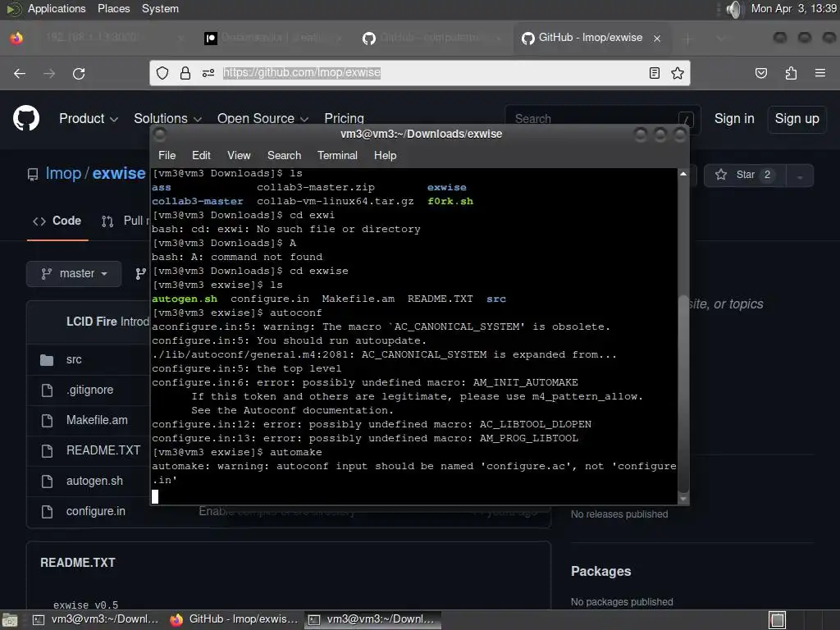The image size is (840, 630).
Task: Switch to the first vm3@vm3 terminal in the taskbar
Action: 95,620
